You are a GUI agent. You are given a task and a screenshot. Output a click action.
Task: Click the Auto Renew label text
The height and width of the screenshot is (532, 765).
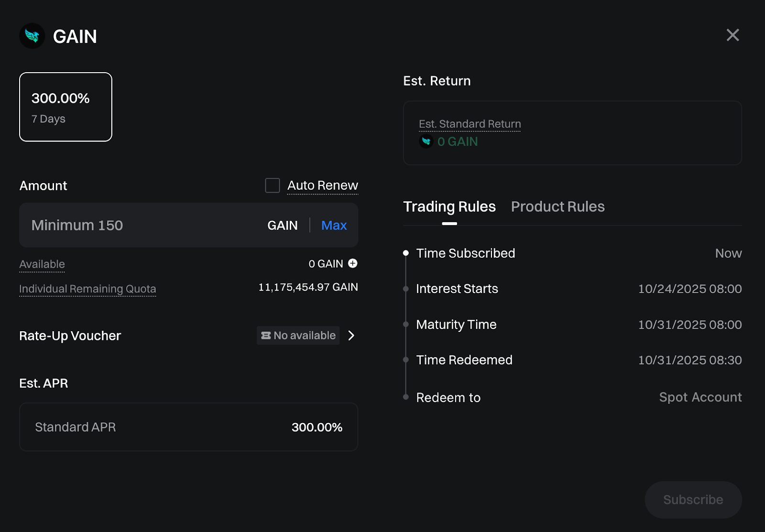click(322, 185)
